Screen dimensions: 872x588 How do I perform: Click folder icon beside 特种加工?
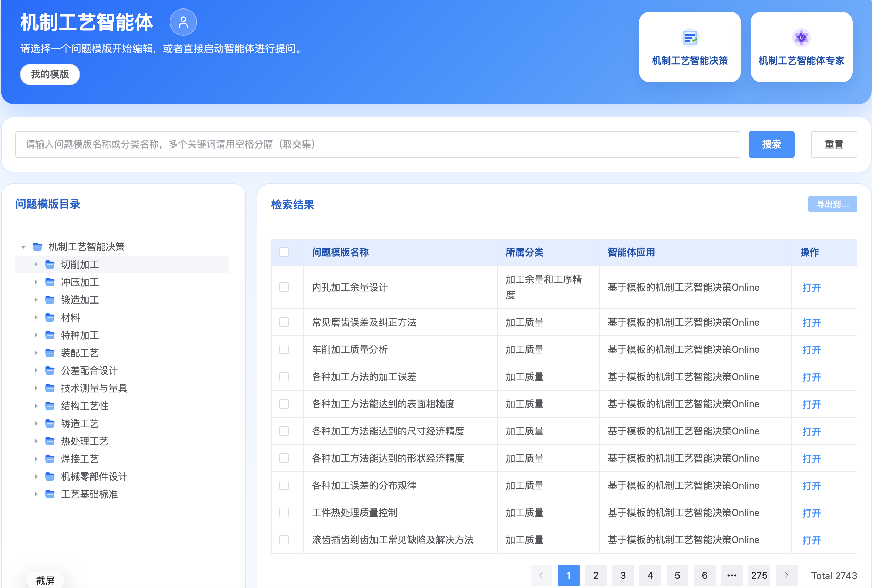point(50,335)
